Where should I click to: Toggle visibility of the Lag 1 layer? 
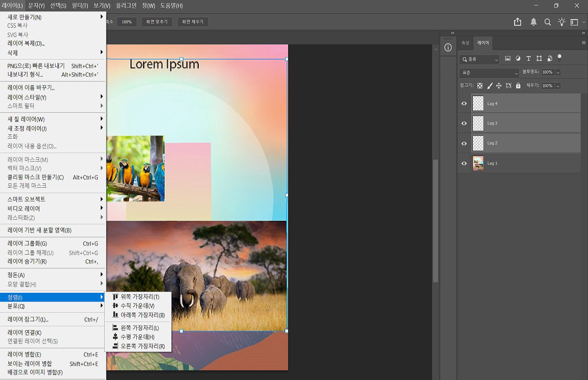click(464, 163)
